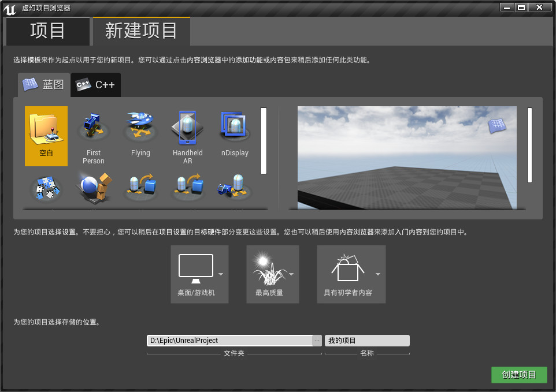This screenshot has height=392, width=556.
Task: Switch to the 蓝图 template tab
Action: pyautogui.click(x=44, y=85)
